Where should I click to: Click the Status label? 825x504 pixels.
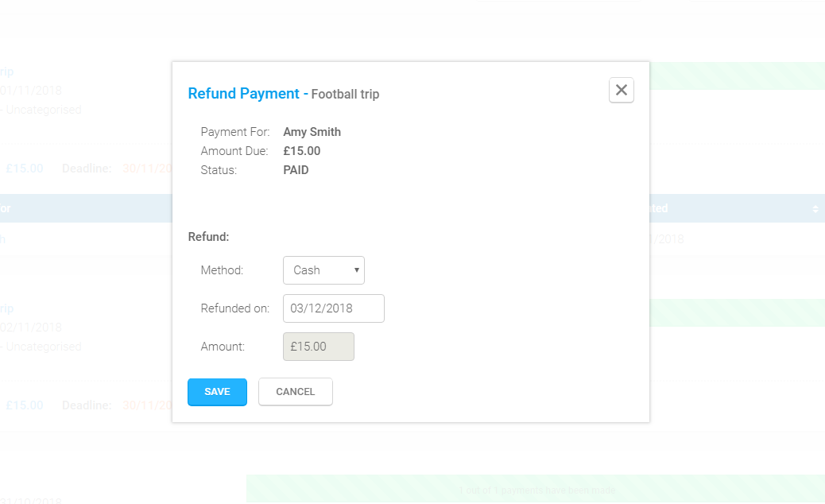219,170
